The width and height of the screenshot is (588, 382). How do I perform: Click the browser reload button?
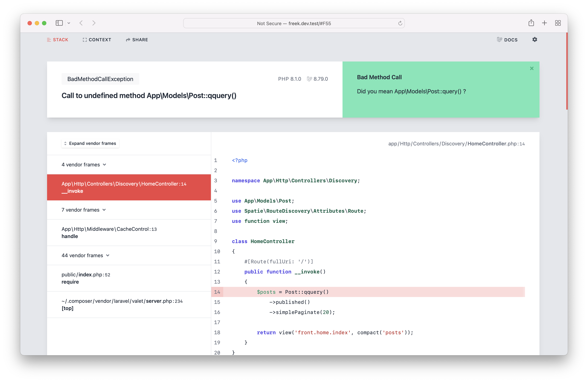tap(399, 23)
